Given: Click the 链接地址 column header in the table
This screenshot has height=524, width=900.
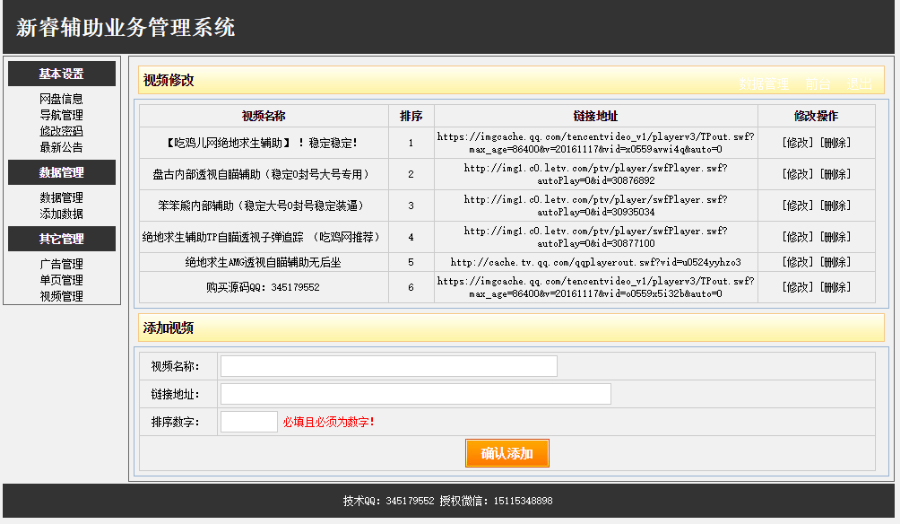Looking at the screenshot, I should coord(596,116).
